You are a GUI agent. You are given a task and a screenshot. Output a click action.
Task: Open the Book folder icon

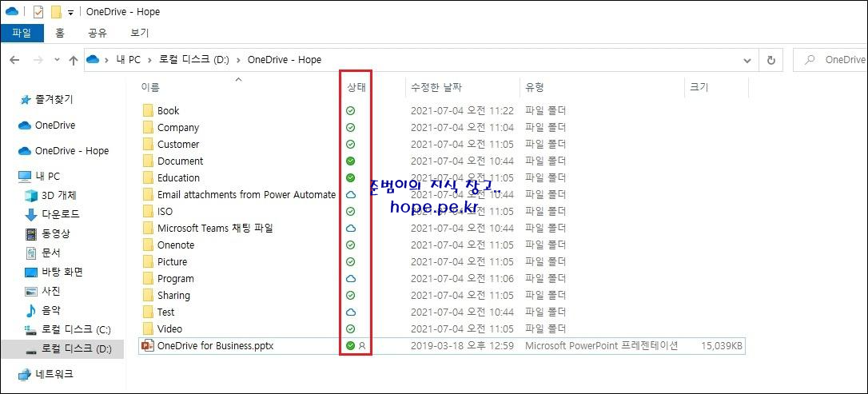148,110
